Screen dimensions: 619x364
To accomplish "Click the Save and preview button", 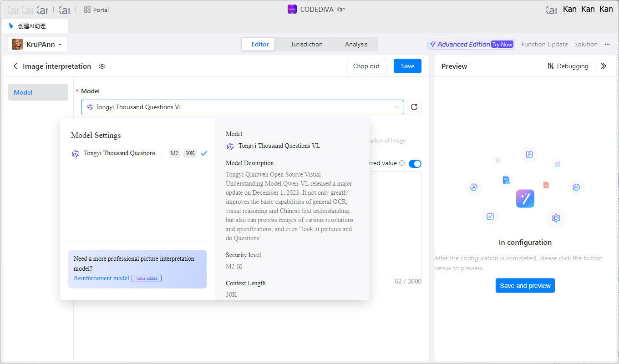I will (x=525, y=286).
